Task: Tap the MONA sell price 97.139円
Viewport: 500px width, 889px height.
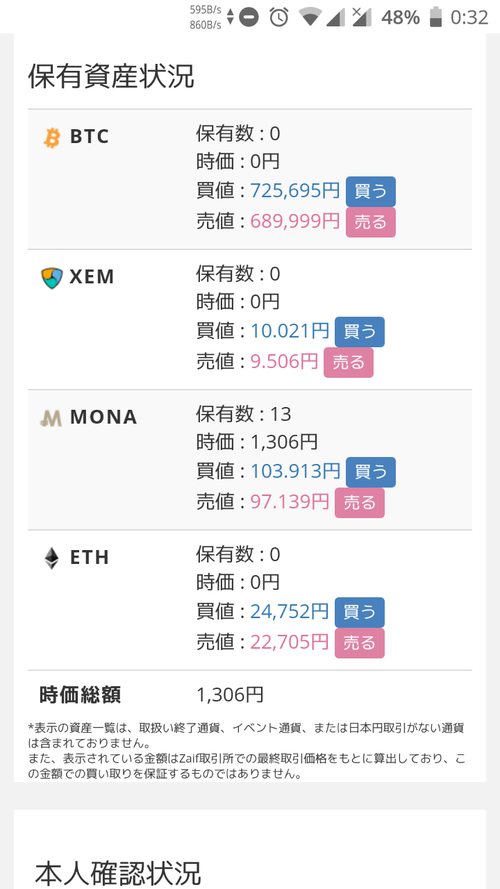Action: [x=290, y=502]
